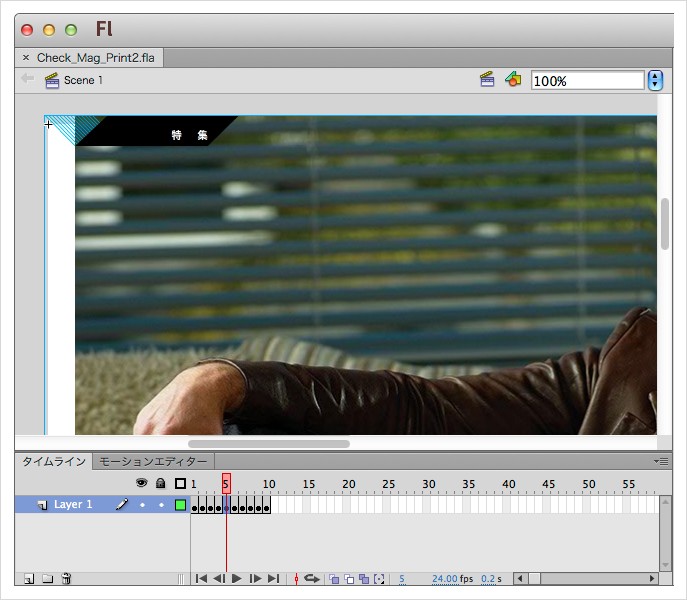
Task: Click the red playhead at frame 5
Action: click(x=226, y=483)
